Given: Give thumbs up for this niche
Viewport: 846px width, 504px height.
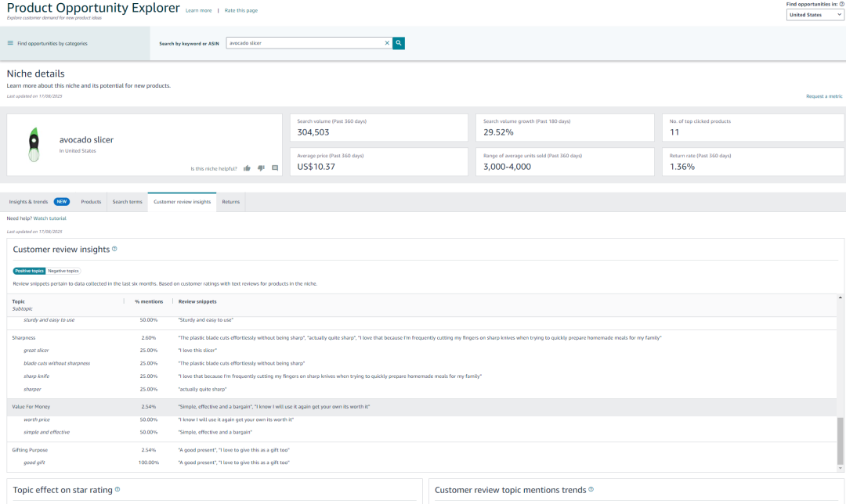Looking at the screenshot, I should (x=248, y=168).
